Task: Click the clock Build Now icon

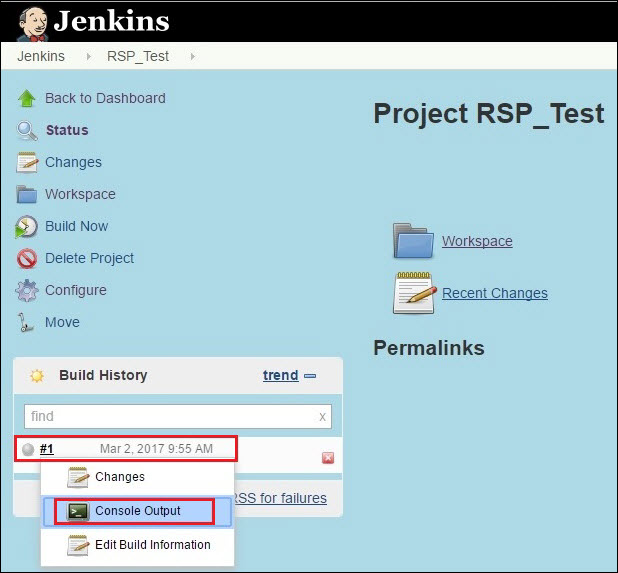Action: pyautogui.click(x=26, y=227)
